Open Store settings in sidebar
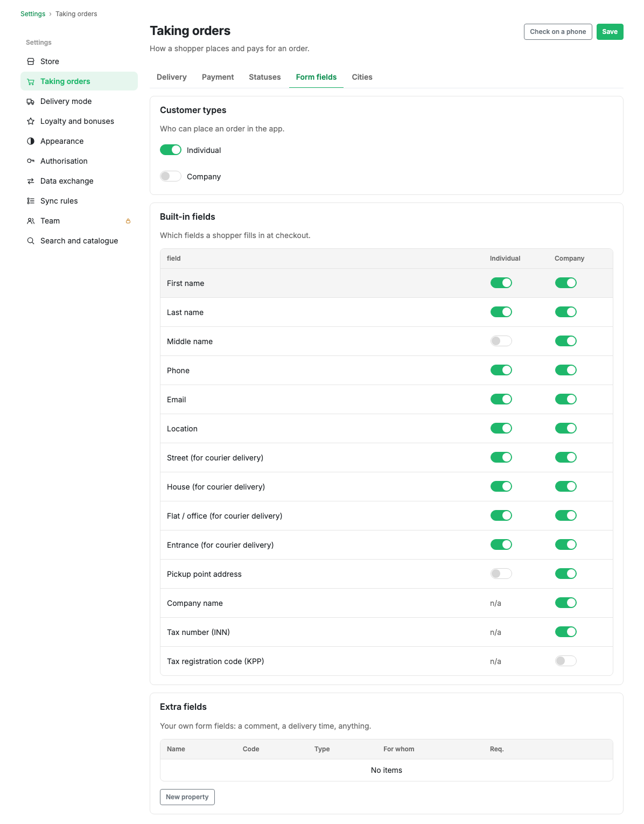This screenshot has width=644, height=824. coord(79,61)
